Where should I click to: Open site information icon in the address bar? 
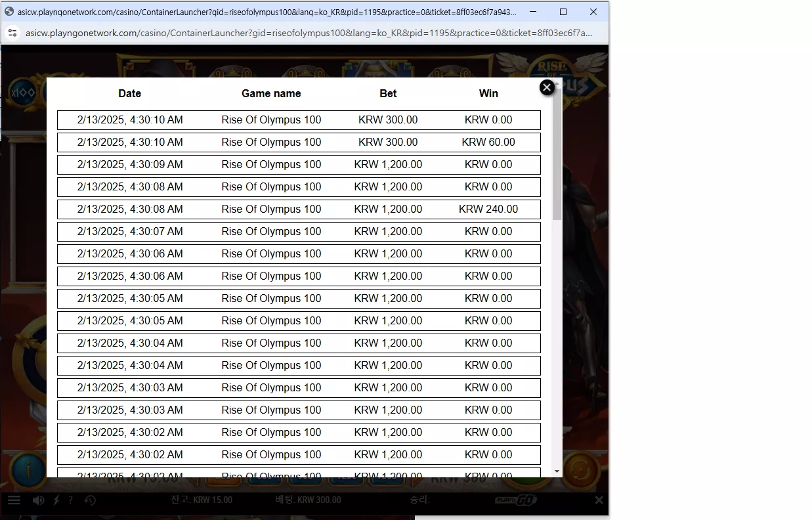click(12, 33)
